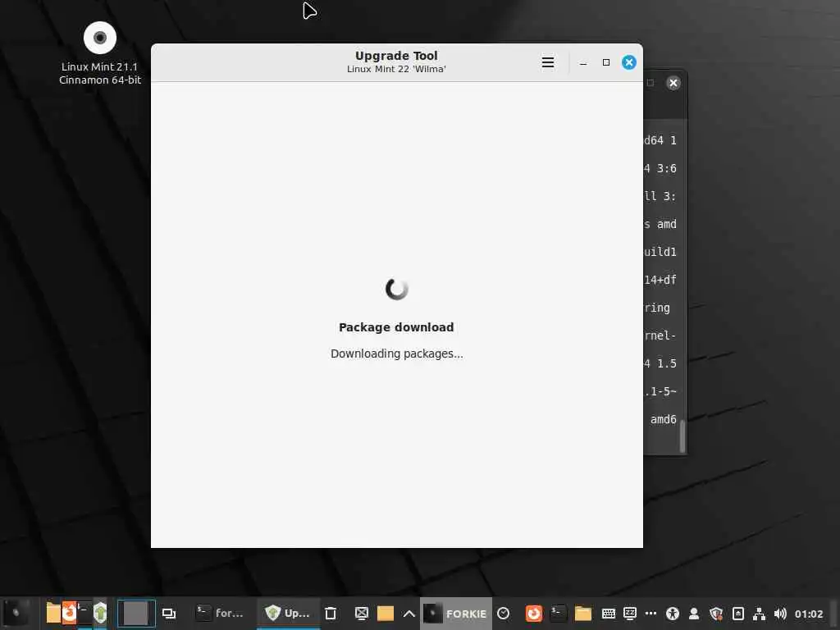Click the 'Package download' heading

click(396, 327)
